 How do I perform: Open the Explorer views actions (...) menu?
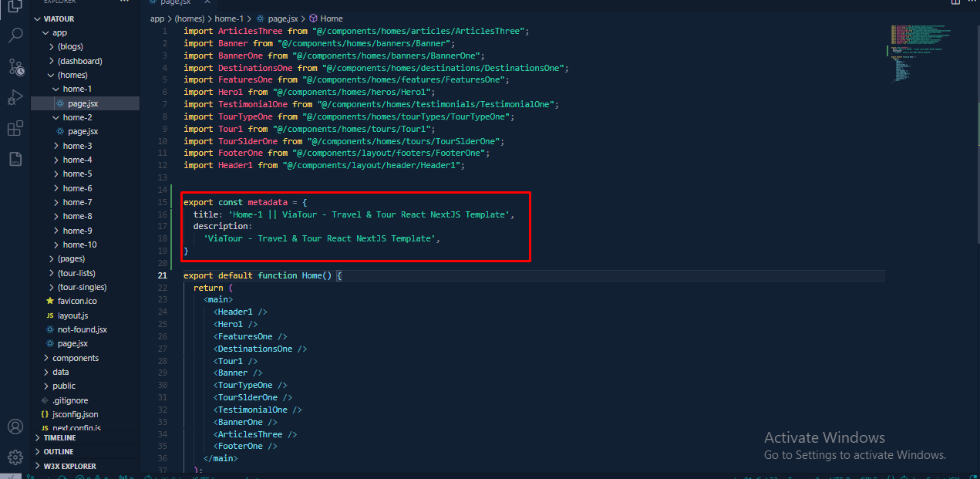124,3
